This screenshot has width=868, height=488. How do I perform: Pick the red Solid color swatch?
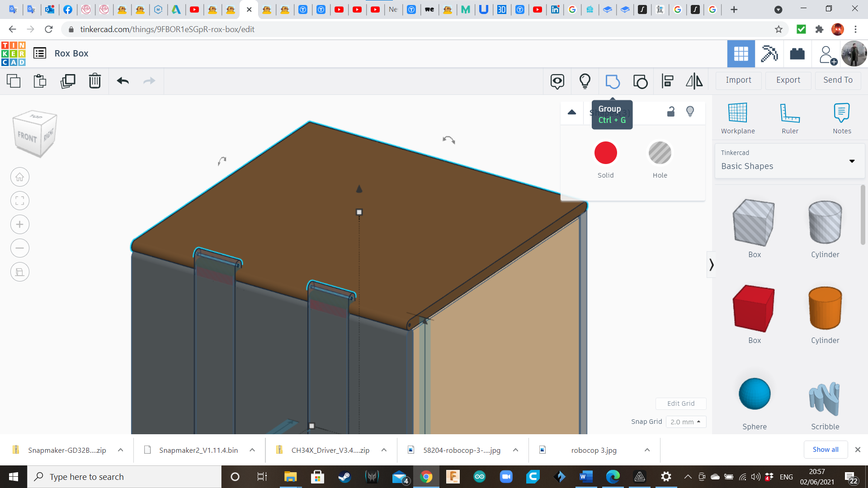click(605, 153)
